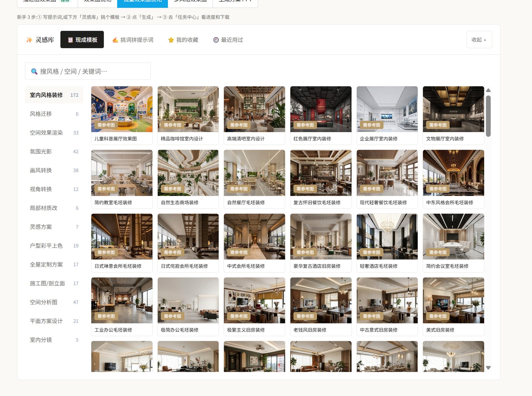Focus the 搜风格 / 空间 / 关键词 search field
The height and width of the screenshot is (396, 532).
(x=88, y=71)
